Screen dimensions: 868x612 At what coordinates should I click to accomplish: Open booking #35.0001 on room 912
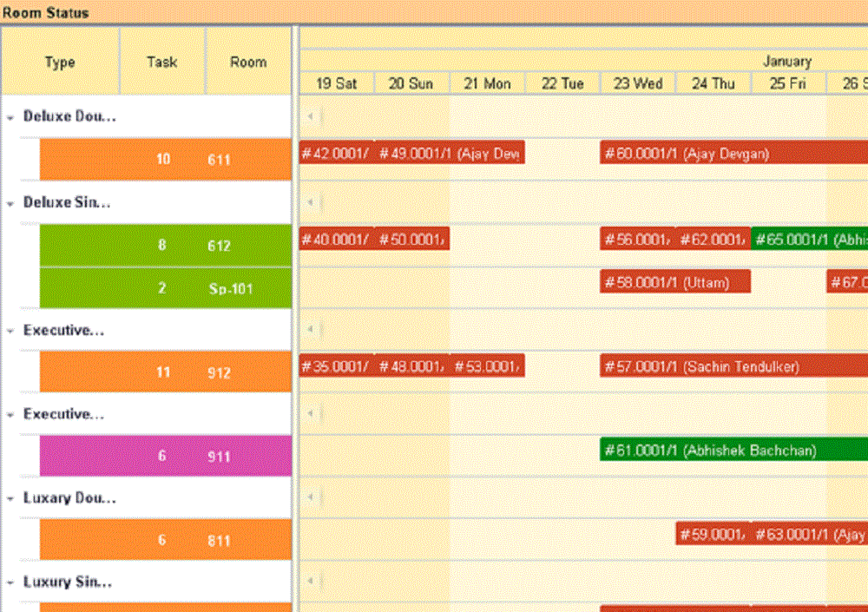[x=337, y=366]
